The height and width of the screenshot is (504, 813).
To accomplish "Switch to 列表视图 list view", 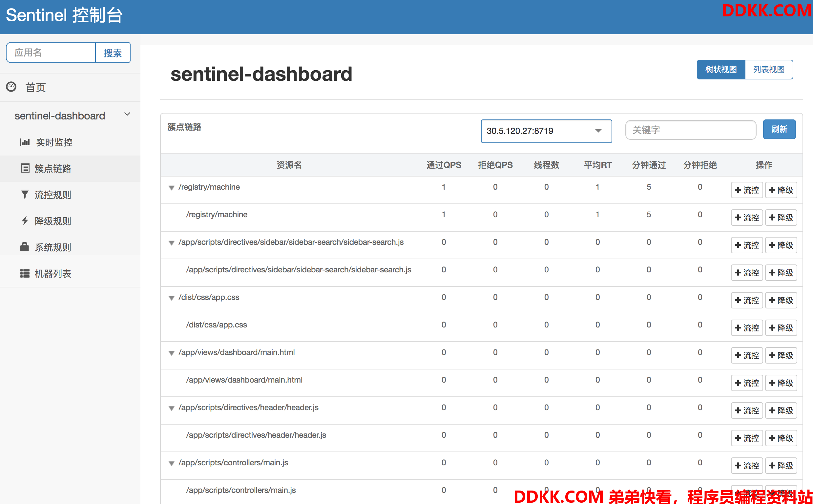I will [769, 69].
